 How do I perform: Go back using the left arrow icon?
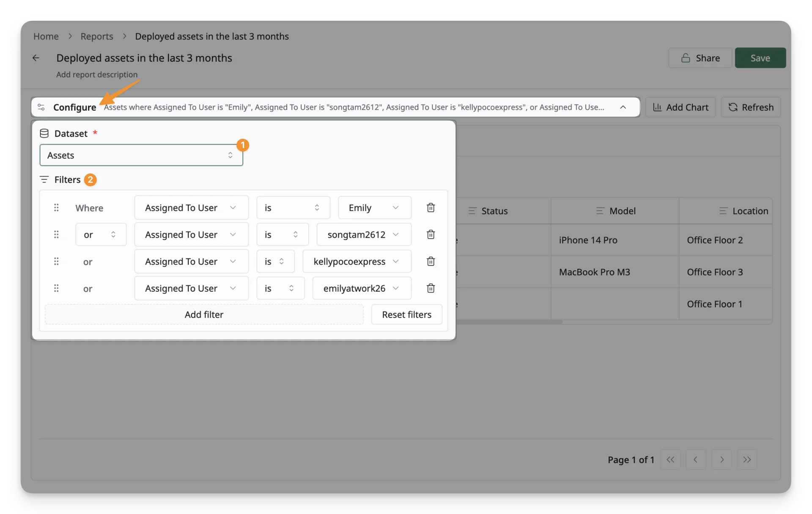(x=36, y=58)
